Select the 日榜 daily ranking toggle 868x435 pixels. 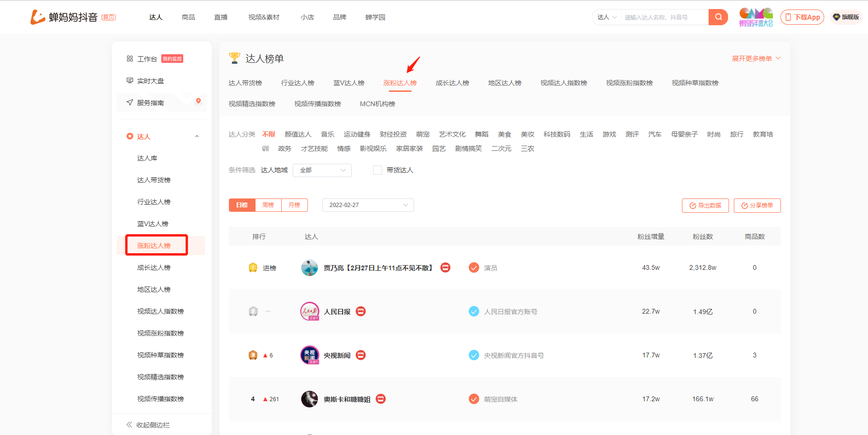[242, 205]
